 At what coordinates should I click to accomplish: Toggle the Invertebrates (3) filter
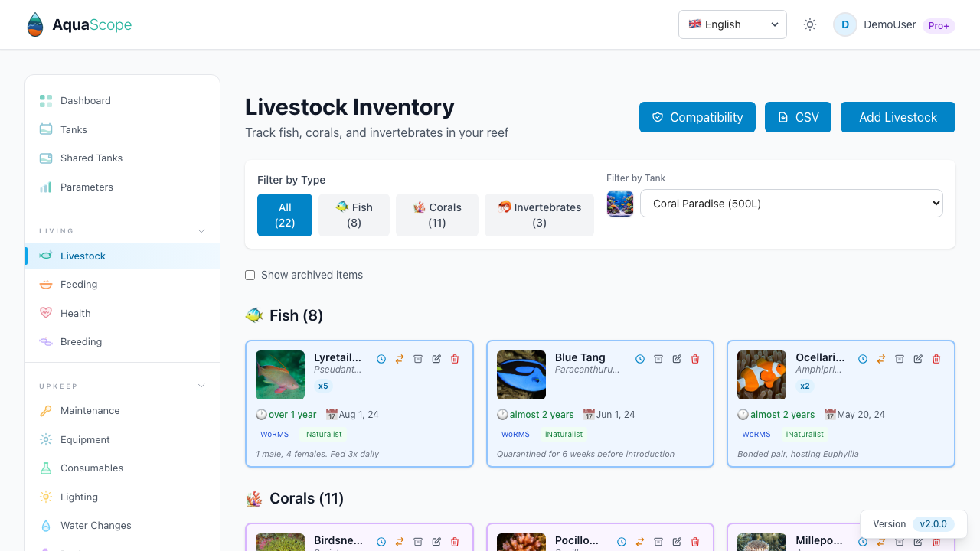(539, 215)
